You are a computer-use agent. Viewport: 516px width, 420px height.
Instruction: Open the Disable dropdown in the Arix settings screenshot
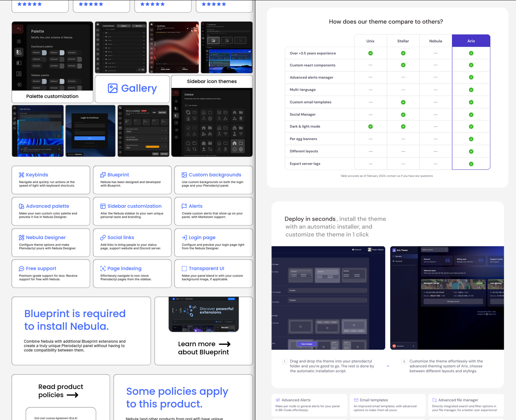click(327, 300)
